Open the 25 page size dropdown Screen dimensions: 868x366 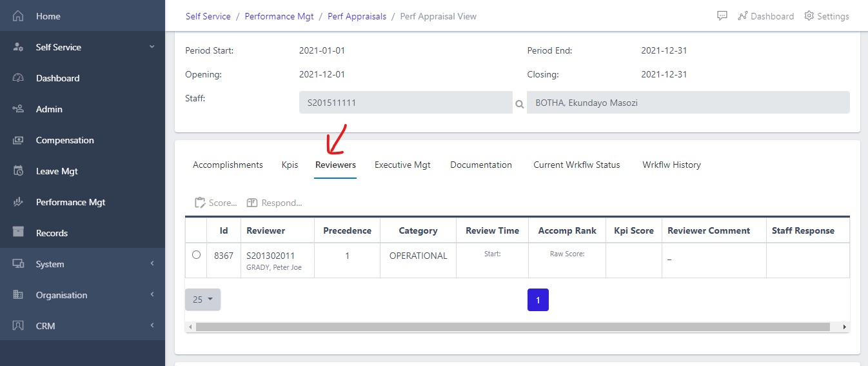click(202, 300)
